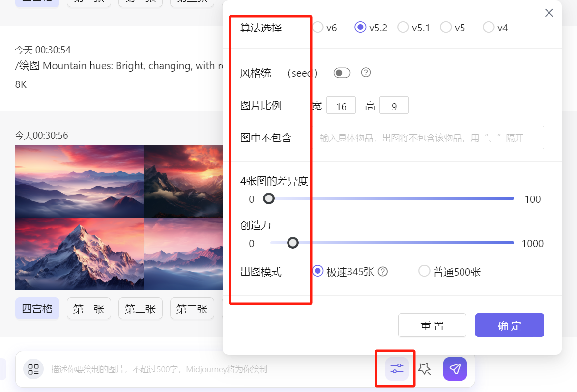
Task: Click the 确定 confirm button
Action: click(x=509, y=325)
